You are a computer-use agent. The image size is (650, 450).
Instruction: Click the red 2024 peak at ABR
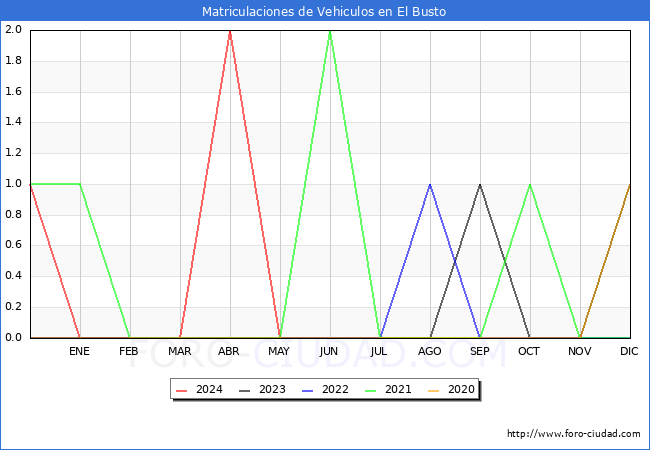tap(230, 31)
